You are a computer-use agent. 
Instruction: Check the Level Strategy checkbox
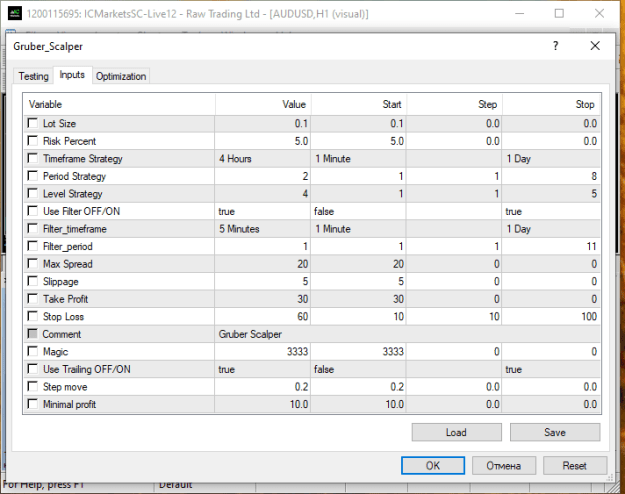tap(33, 193)
